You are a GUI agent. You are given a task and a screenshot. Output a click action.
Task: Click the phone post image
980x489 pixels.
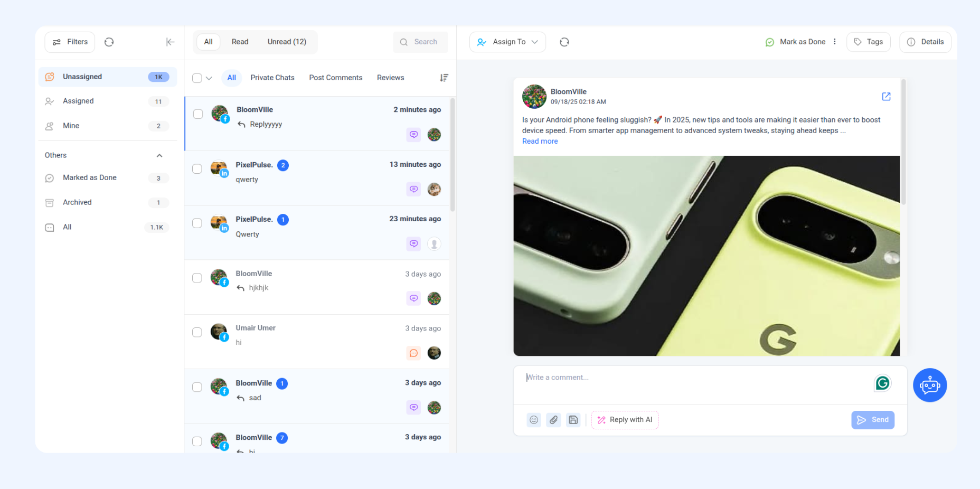pos(706,256)
